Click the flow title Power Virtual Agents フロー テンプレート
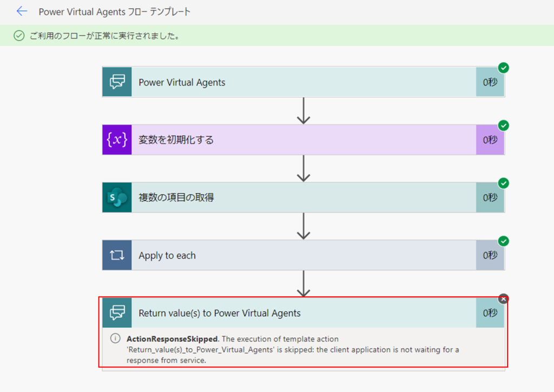554x392 pixels. (115, 12)
